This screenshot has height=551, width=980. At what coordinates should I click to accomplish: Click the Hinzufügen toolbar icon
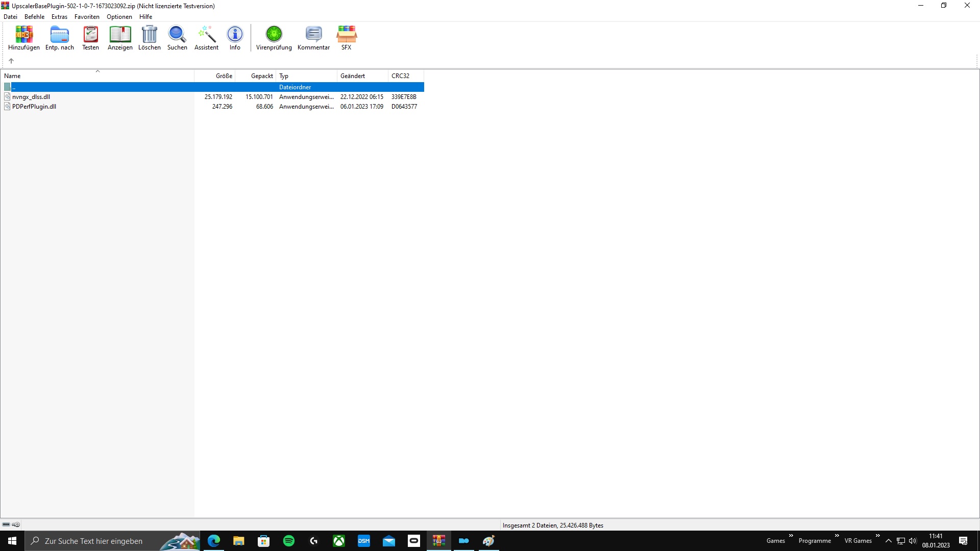[x=24, y=38]
